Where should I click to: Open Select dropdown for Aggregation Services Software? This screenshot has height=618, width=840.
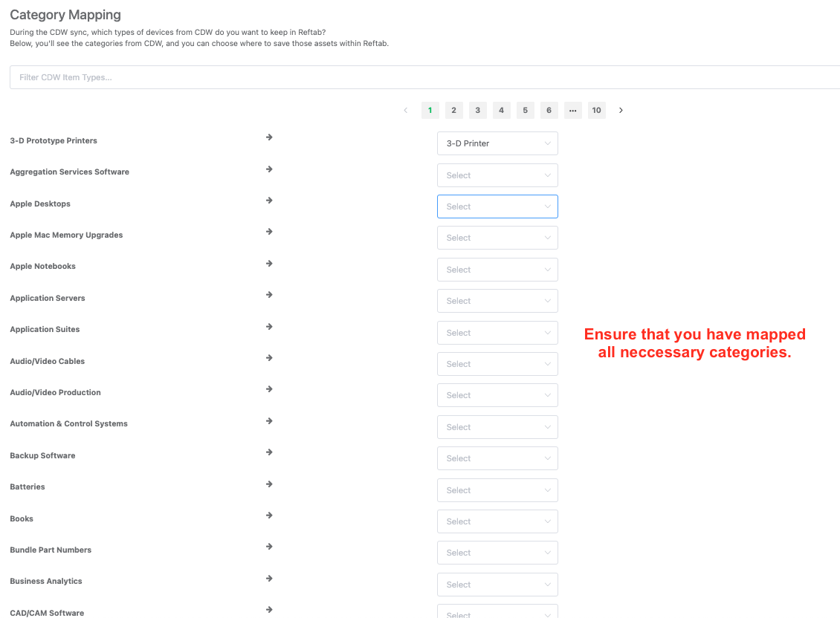[x=497, y=175]
